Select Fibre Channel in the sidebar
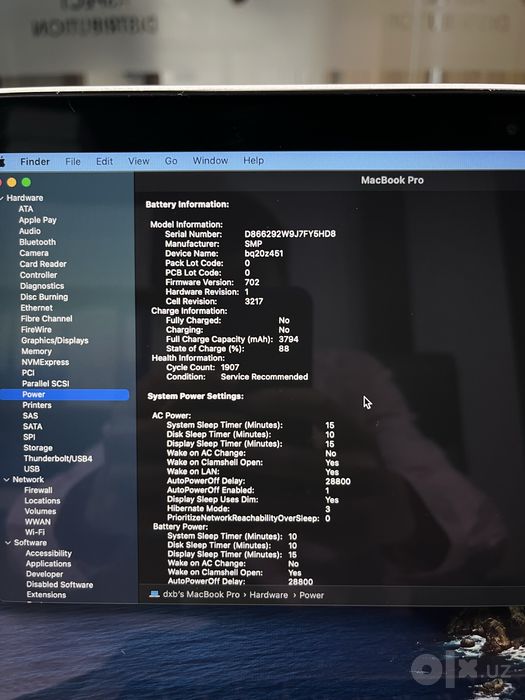Viewport: 525px width, 700px height. click(x=46, y=319)
